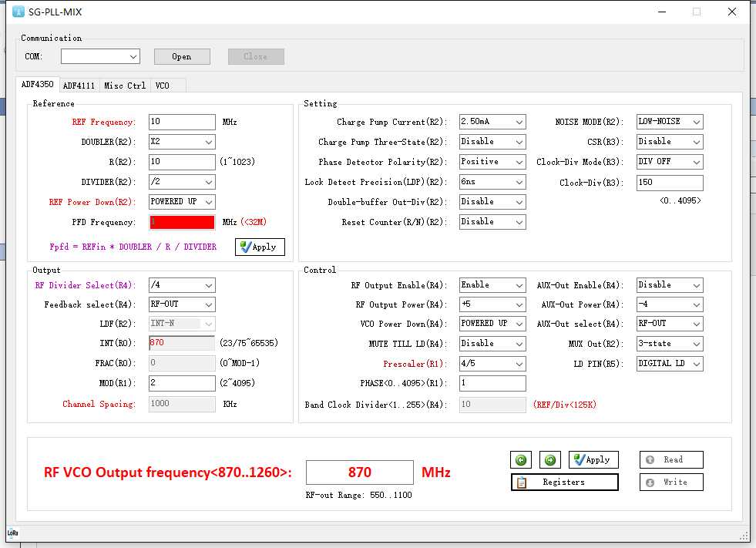Open the RF Output Enable(R4) dropdown
This screenshot has height=548, width=756.
[492, 285]
